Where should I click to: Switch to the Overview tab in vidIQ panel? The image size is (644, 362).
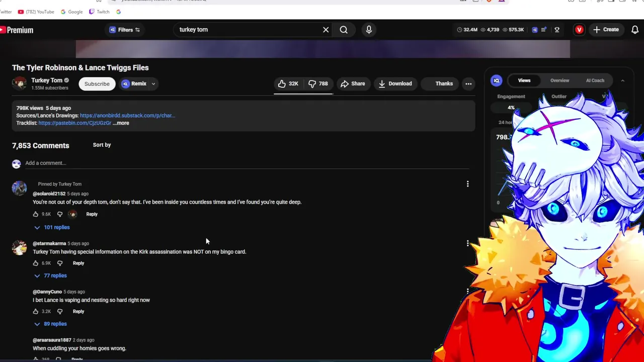[559, 80]
